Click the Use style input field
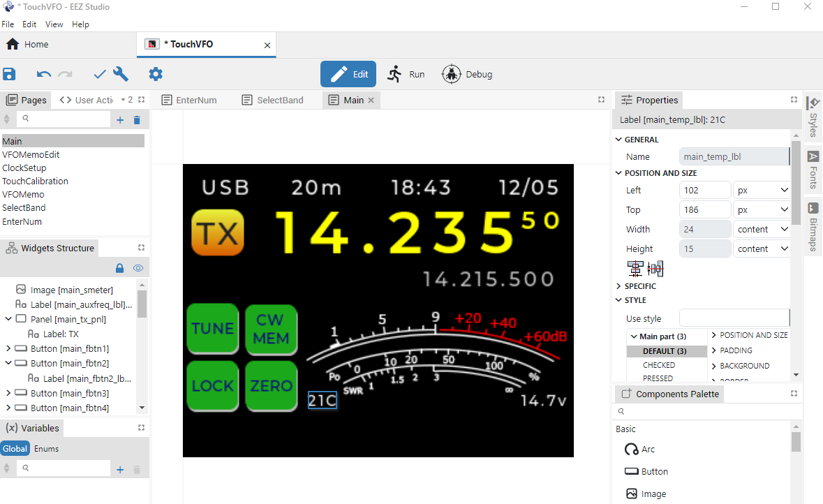The height and width of the screenshot is (504, 823). tap(734, 318)
